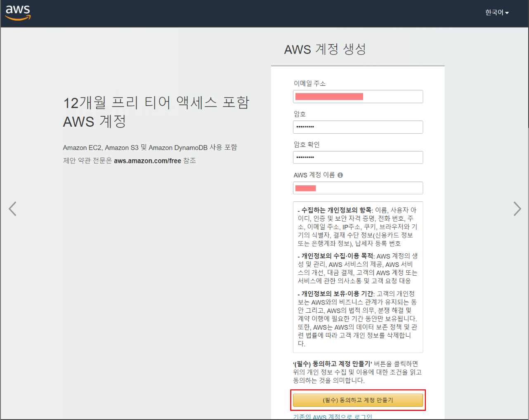Focus the 암호 password field
The height and width of the screenshot is (420, 529).
pos(358,127)
